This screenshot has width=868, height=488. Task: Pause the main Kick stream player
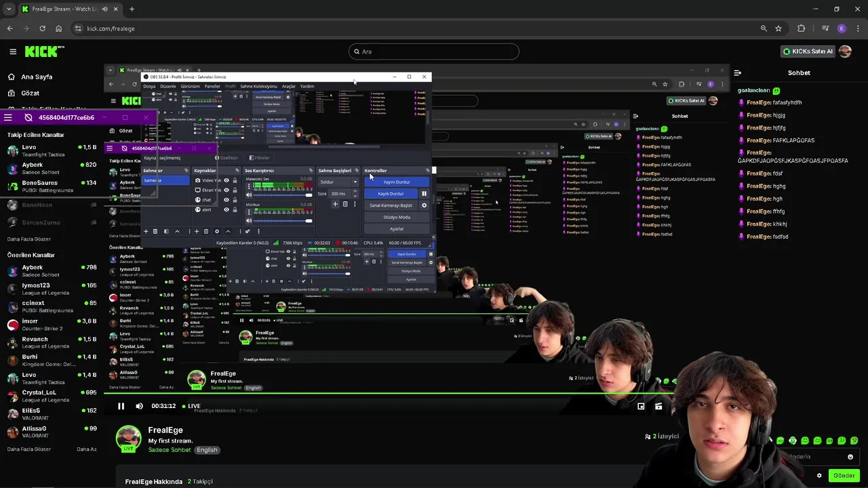(121, 406)
